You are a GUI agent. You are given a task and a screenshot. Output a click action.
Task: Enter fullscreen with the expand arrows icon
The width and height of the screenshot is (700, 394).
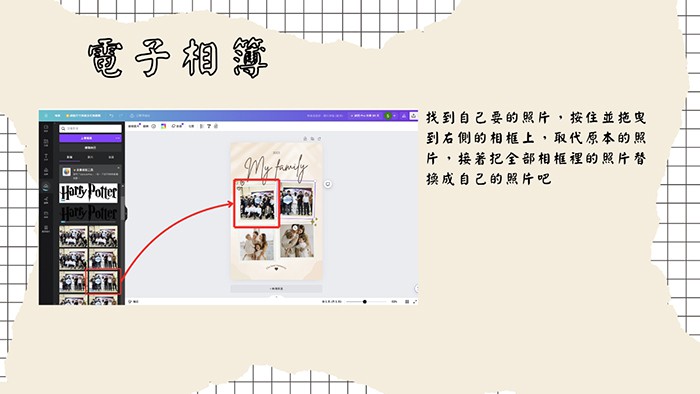coord(415,302)
